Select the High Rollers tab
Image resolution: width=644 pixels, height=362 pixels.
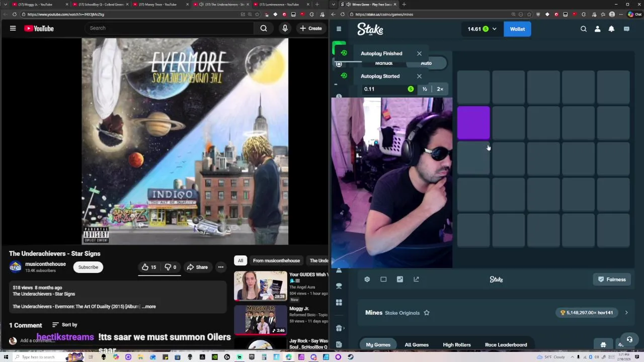(x=457, y=345)
